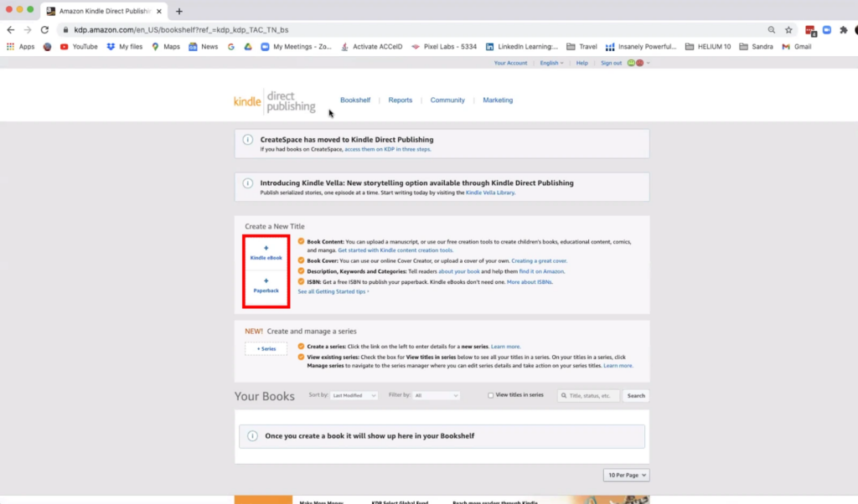The width and height of the screenshot is (858, 504).
Task: Click the feedback smiley faces icon
Action: click(635, 63)
